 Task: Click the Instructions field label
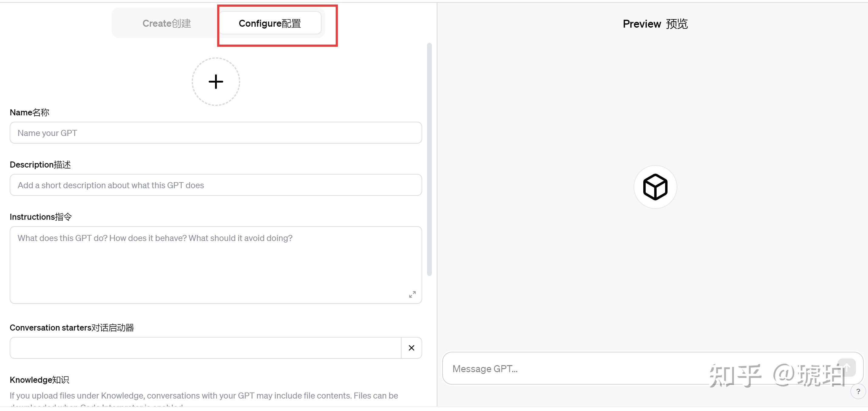click(41, 217)
